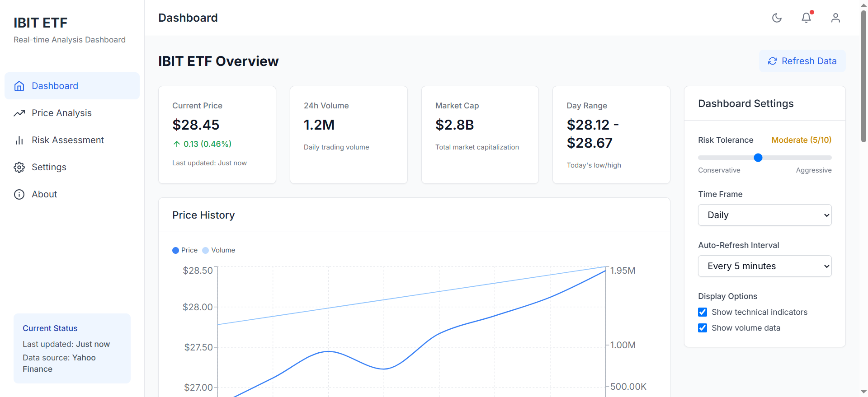Click the page's vertical scrollbar down arrow
The image size is (868, 397).
863,392
